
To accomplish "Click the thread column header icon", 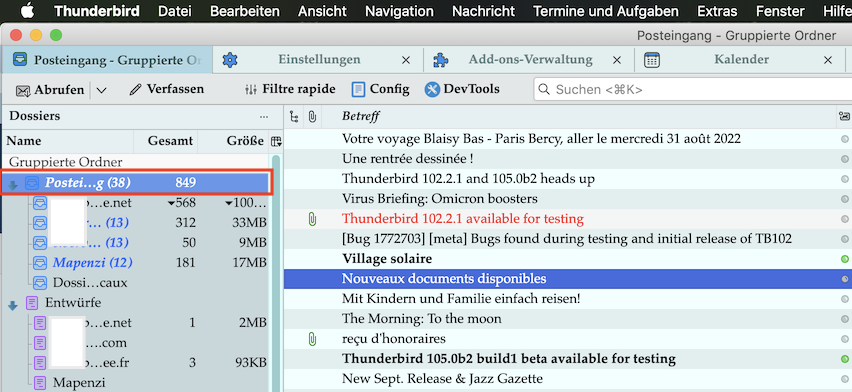I will pos(294,116).
